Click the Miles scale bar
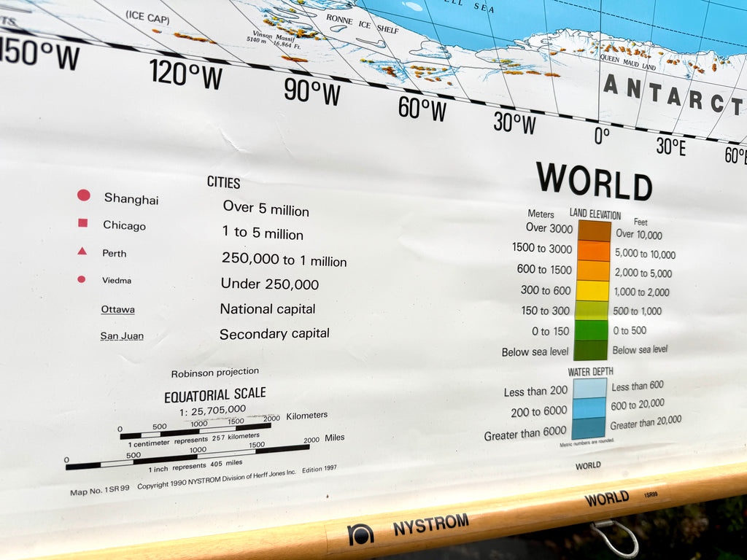The height and width of the screenshot is (560, 747). pos(187,457)
